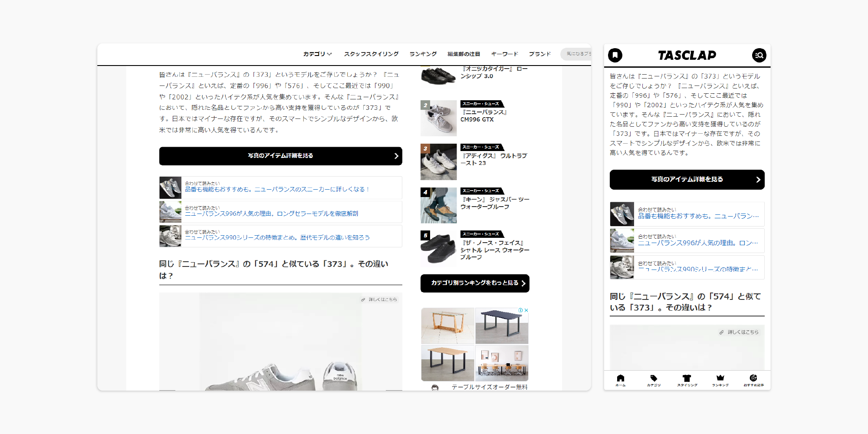Screen dimensions: 868x434
Task: Click thumbnail beside 990シリーズ desktop link
Action: (x=170, y=236)
